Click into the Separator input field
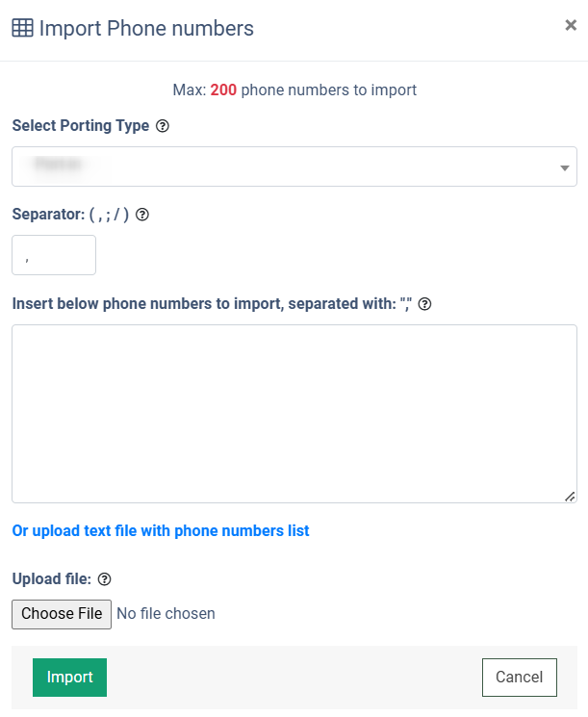This screenshot has width=588, height=717. click(54, 255)
